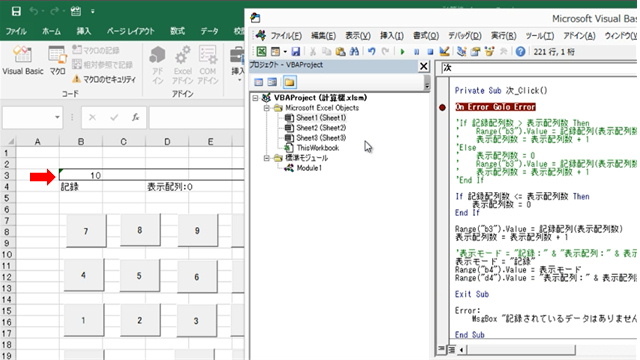Click the View Object icon in project panel
Viewport: 640px width, 360px height.
[x=272, y=82]
